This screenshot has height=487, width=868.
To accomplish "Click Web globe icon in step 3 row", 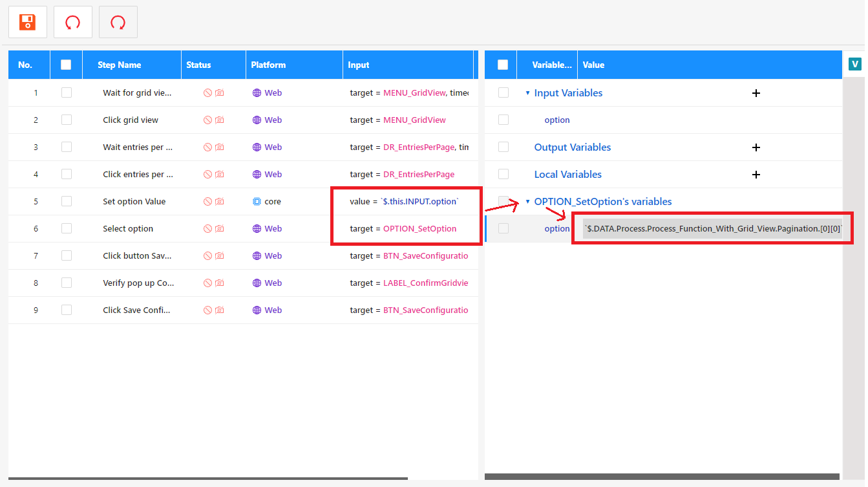I will [x=257, y=147].
